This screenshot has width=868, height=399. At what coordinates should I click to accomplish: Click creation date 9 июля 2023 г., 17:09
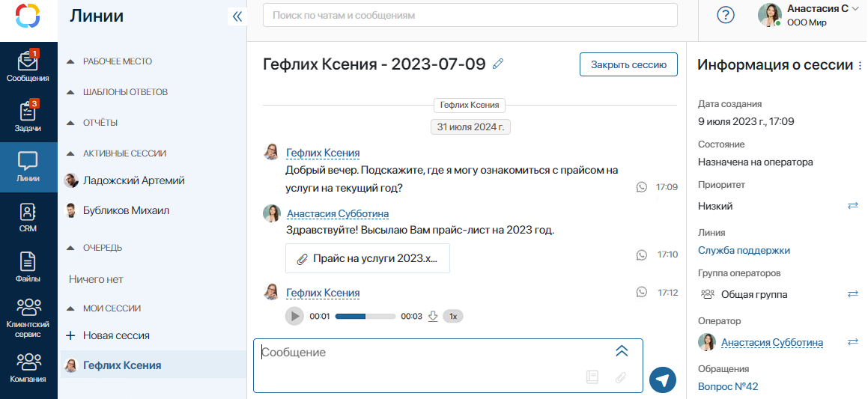pos(746,121)
